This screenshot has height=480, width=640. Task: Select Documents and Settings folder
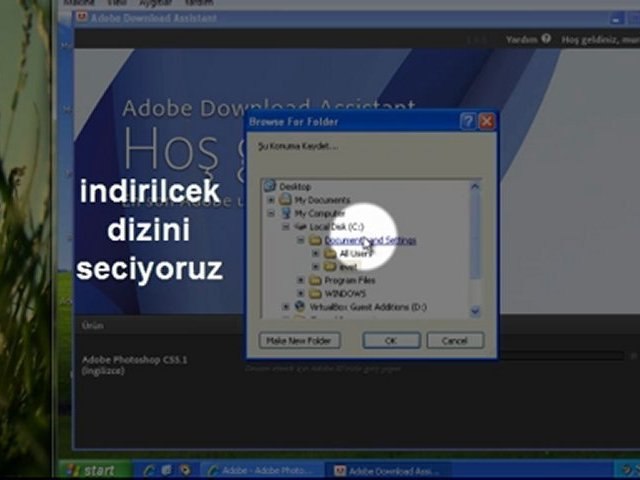[x=370, y=240]
